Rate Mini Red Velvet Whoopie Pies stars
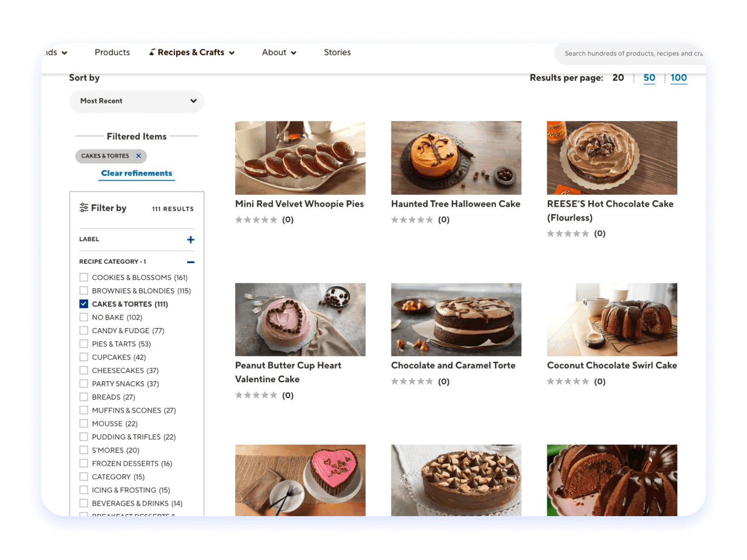 (256, 220)
